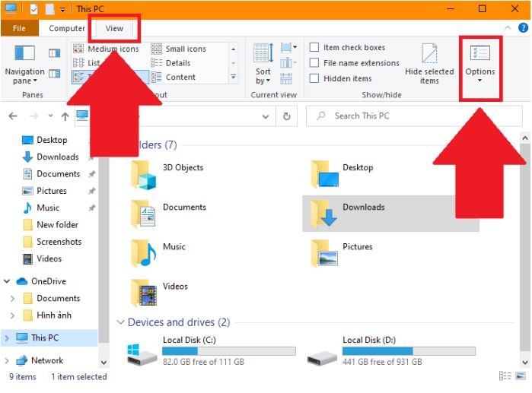Expand the This PC tree node

7,338
